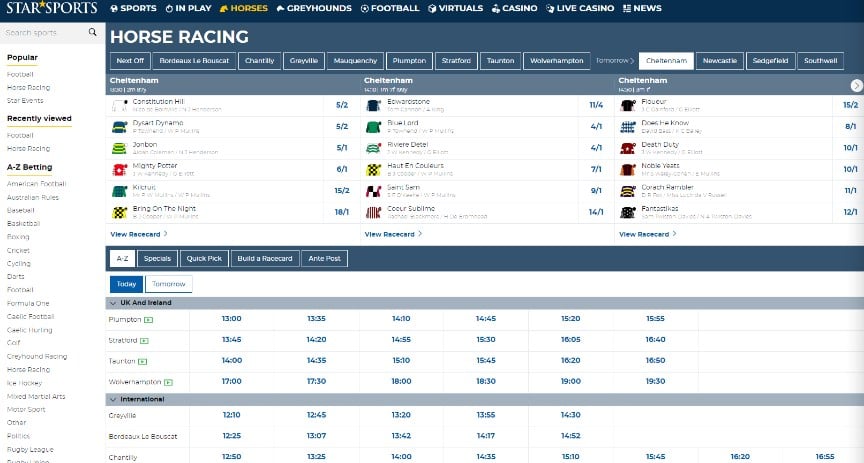Click Wolverhampton live stream icon
The image size is (864, 463).
coord(168,382)
